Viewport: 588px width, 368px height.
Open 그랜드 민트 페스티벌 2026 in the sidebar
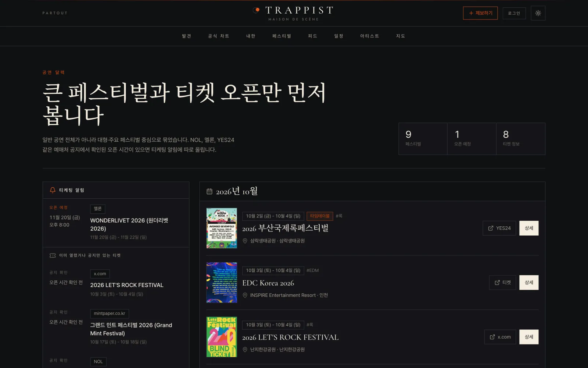(x=131, y=329)
